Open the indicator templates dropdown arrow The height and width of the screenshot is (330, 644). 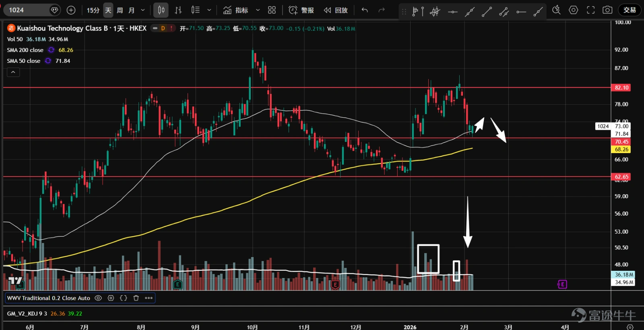(x=258, y=10)
